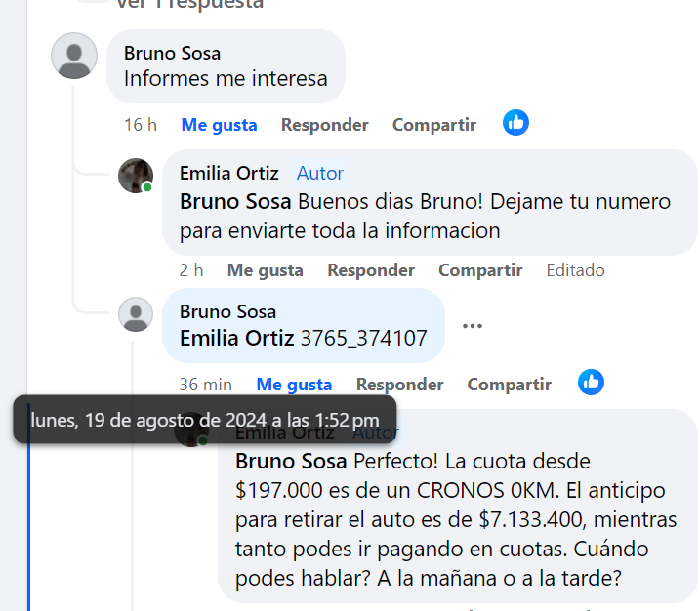Click blue thumbs-up reaction icon on "Informes me interesa"

point(515,123)
